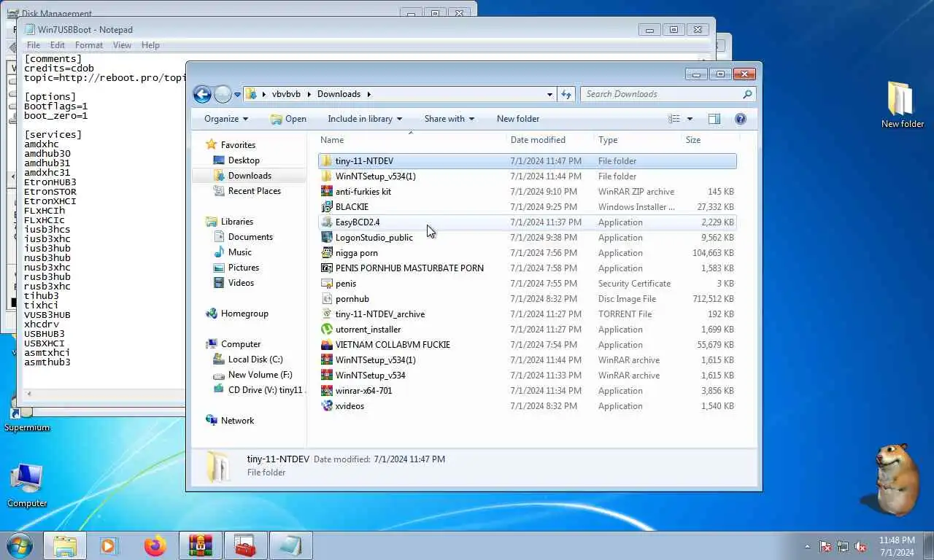The height and width of the screenshot is (560, 934).
Task: Open the Organize dropdown menu
Action: pos(226,119)
